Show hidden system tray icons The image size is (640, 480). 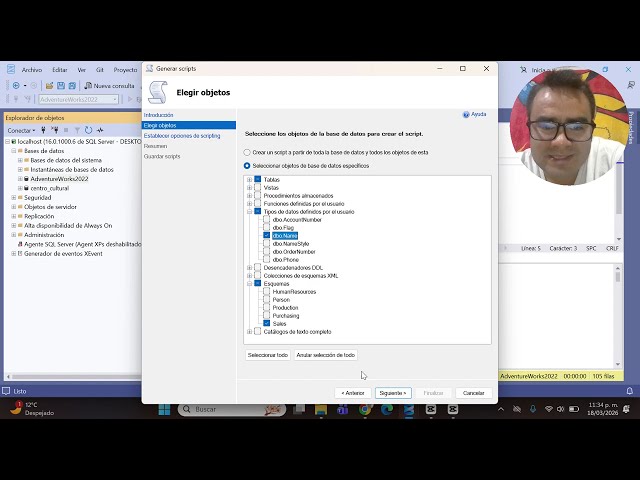click(x=501, y=409)
